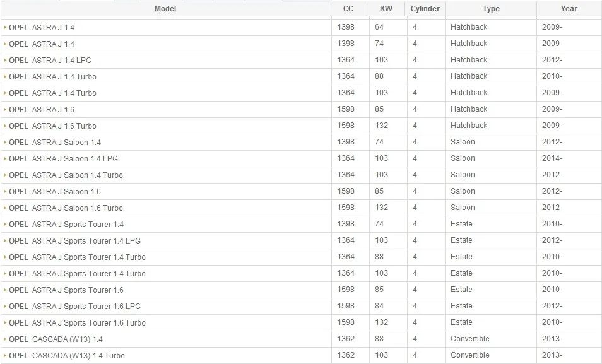Select CC 1598 in Saloon 1.6 Turbo row
The width and height of the screenshot is (602, 364).
[346, 208]
